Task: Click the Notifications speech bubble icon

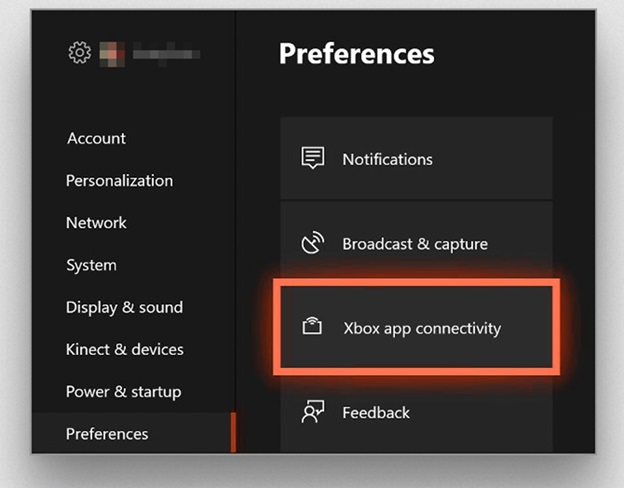Action: (x=313, y=158)
